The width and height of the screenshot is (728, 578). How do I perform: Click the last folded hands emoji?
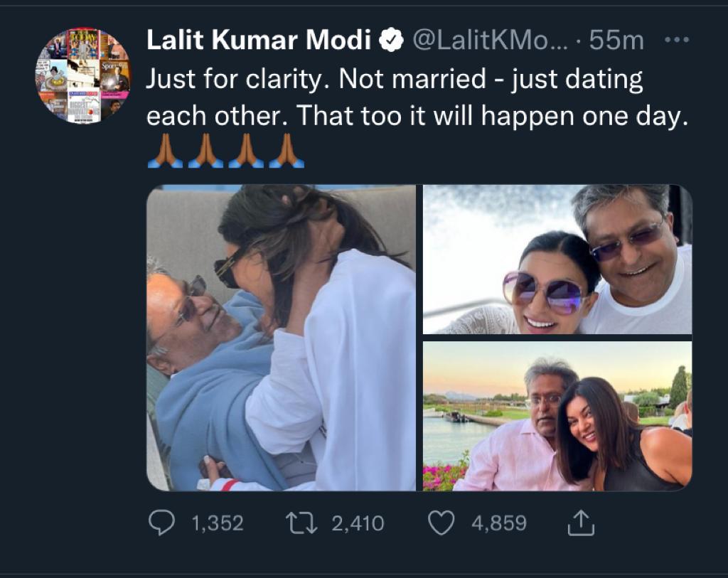click(x=287, y=151)
